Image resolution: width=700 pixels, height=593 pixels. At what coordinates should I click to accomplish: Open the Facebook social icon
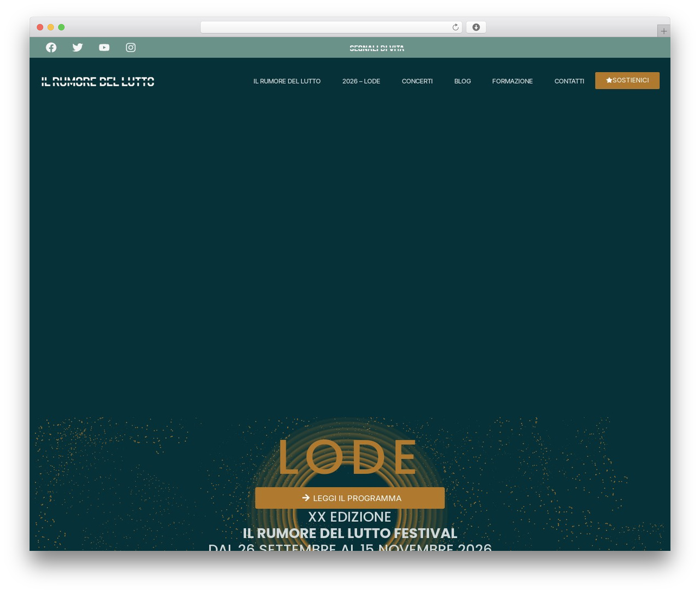pyautogui.click(x=51, y=48)
